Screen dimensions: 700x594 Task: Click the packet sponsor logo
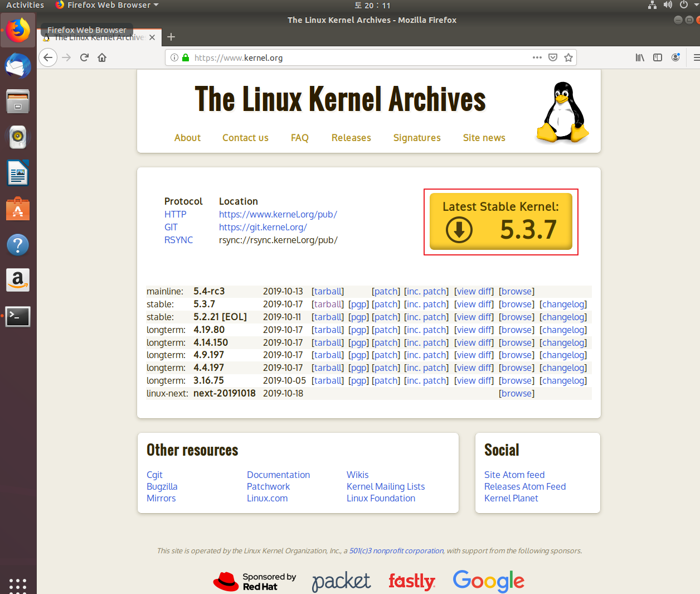point(341,582)
